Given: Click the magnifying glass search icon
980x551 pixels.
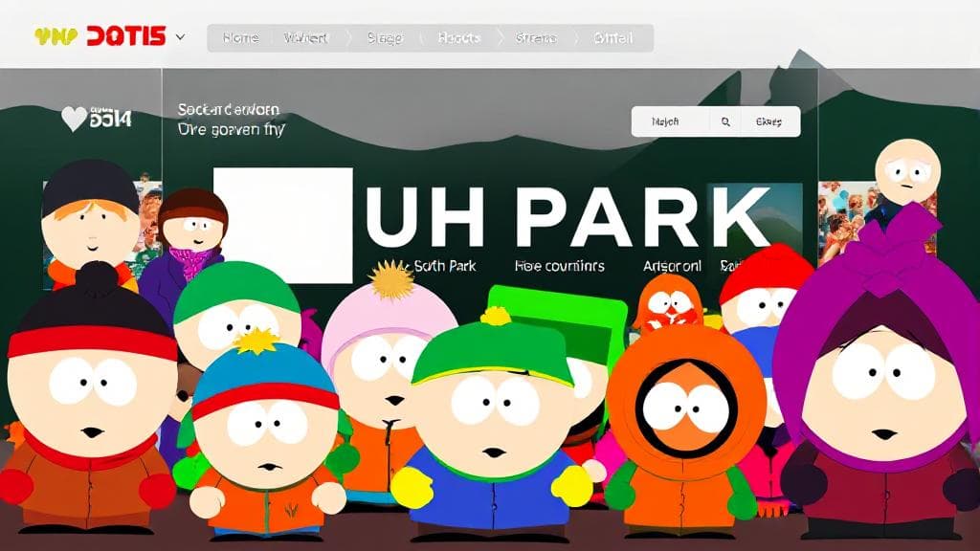Looking at the screenshot, I should point(725,121).
